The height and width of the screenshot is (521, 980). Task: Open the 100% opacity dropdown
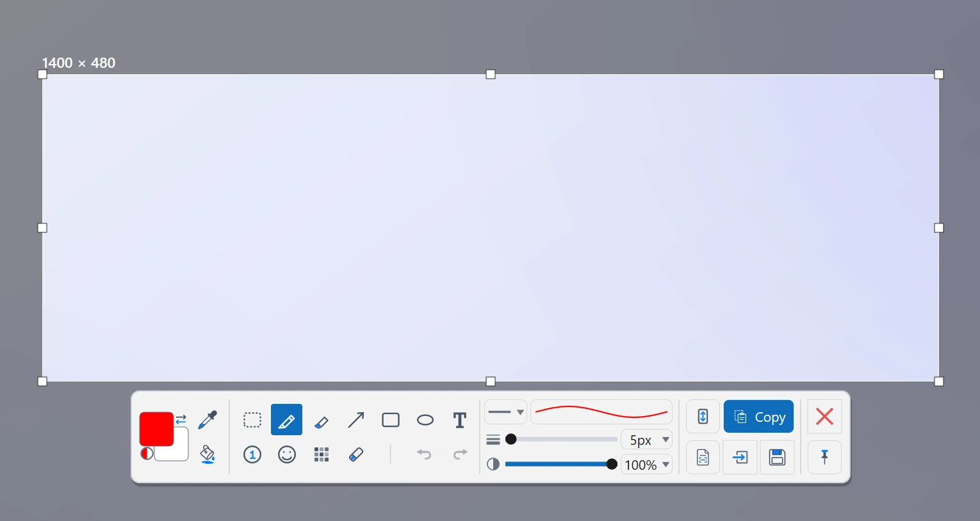647,465
